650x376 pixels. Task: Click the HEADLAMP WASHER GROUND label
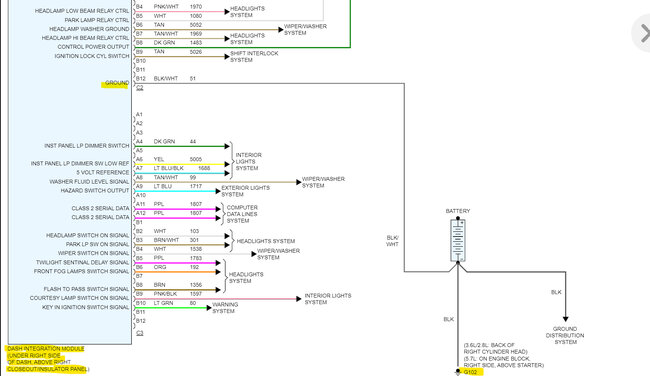point(89,29)
